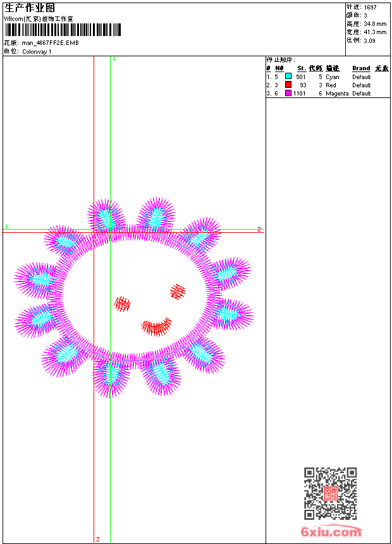This screenshot has height=544, width=392.
Task: Select the left red eye stitching
Action: click(x=122, y=304)
